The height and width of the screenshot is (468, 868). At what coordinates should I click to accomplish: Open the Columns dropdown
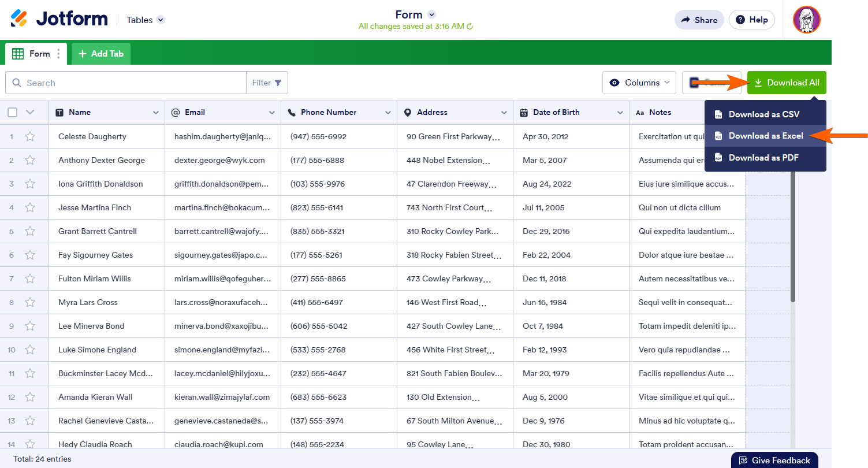[639, 82]
